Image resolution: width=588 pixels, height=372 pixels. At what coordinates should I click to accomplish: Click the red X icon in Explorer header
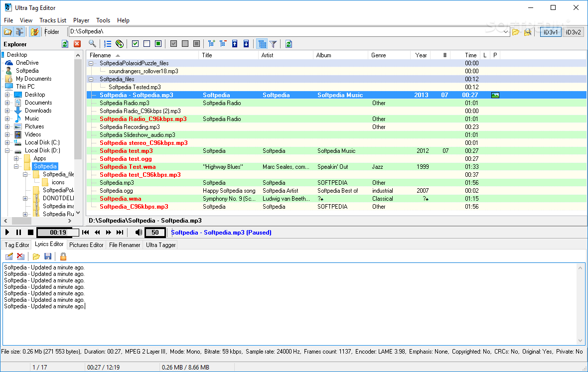coord(77,44)
